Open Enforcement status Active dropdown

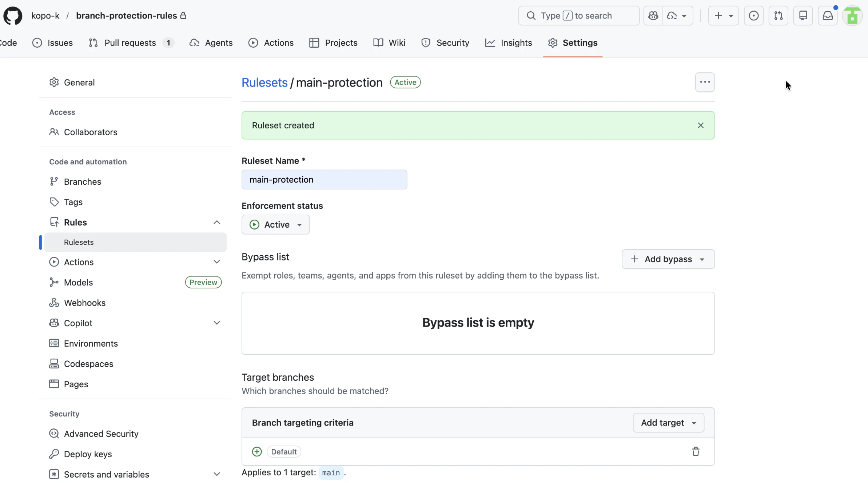click(x=275, y=224)
